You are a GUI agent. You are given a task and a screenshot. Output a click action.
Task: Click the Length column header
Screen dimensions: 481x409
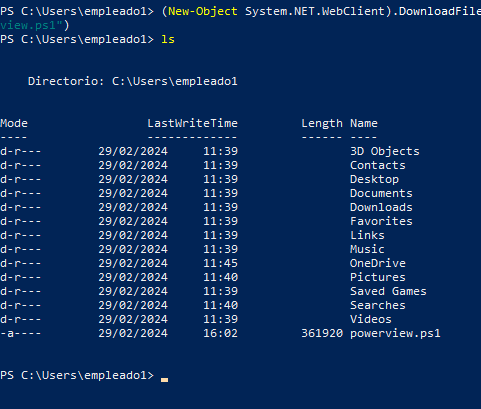[322, 123]
